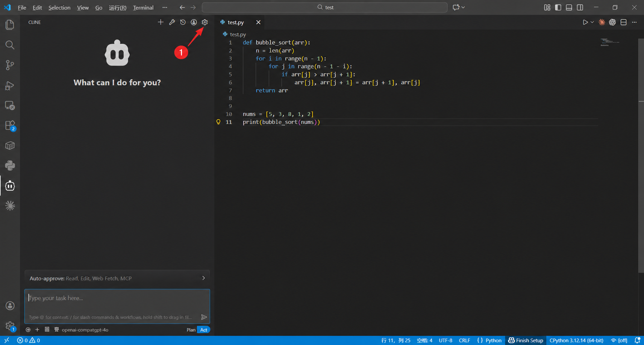
Task: Change the CPython 3.12.14 interpreter in the status bar
Action: pyautogui.click(x=576, y=340)
